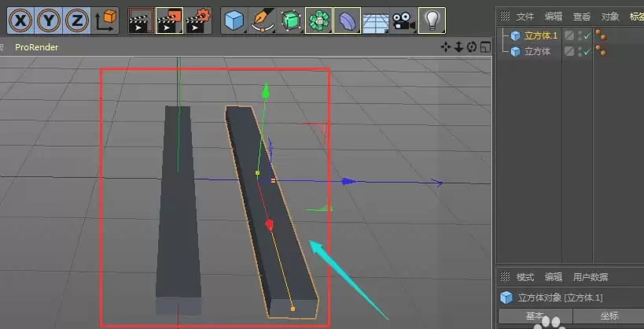Click the viewport move camera icon
The image size is (644, 329).
[x=445, y=47]
